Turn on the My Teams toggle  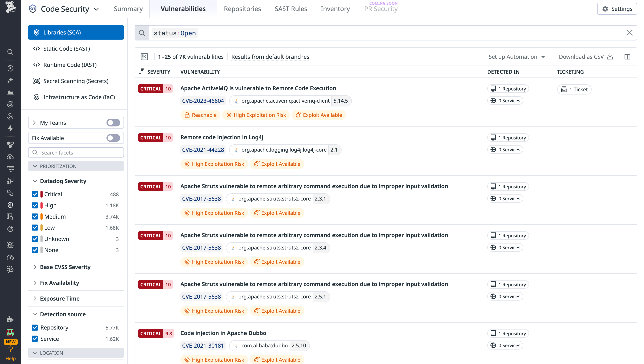tap(113, 122)
